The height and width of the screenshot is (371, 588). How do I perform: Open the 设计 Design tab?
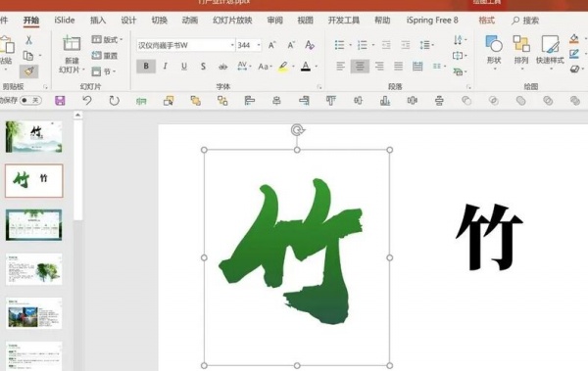click(128, 21)
